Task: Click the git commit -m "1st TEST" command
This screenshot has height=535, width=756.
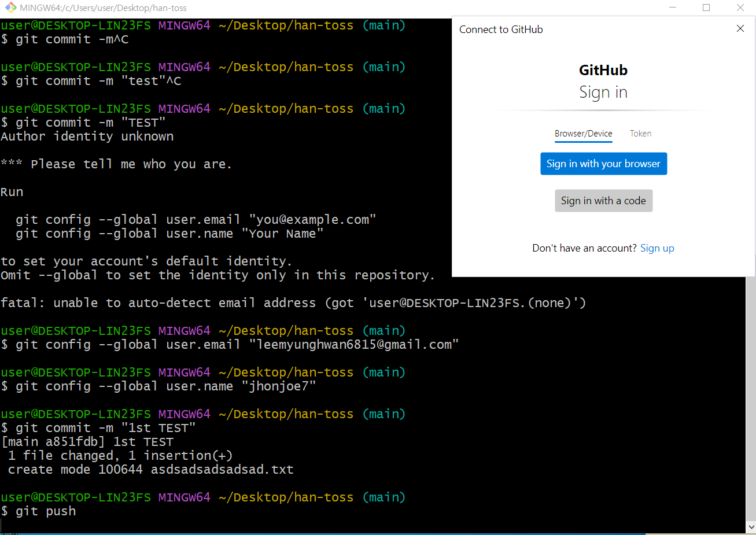Action: tap(98, 428)
